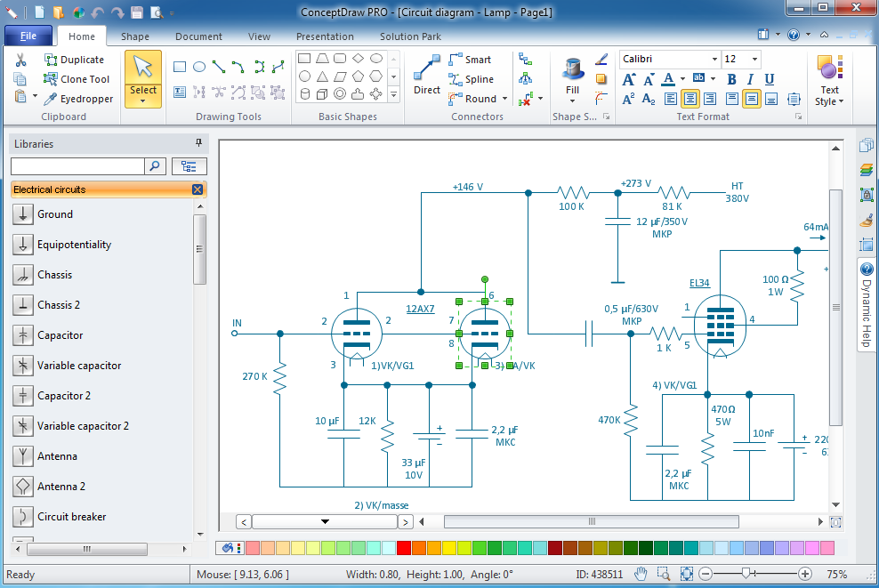The height and width of the screenshot is (588, 879).
Task: Toggle Bold text formatting
Action: [x=732, y=79]
